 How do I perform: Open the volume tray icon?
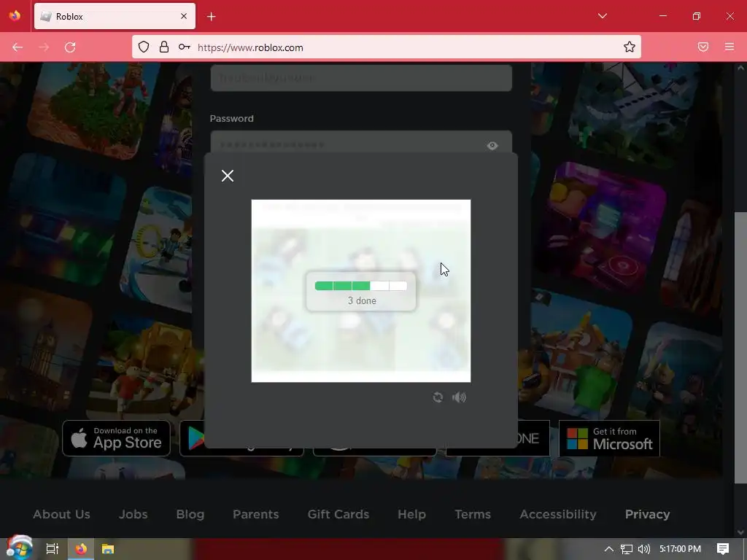(x=643, y=549)
